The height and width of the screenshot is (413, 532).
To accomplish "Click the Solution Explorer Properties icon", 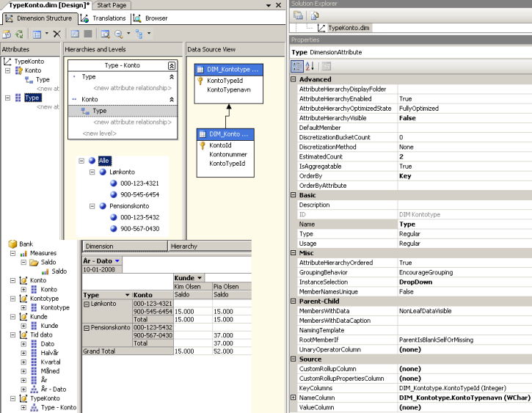I will click(x=298, y=15).
